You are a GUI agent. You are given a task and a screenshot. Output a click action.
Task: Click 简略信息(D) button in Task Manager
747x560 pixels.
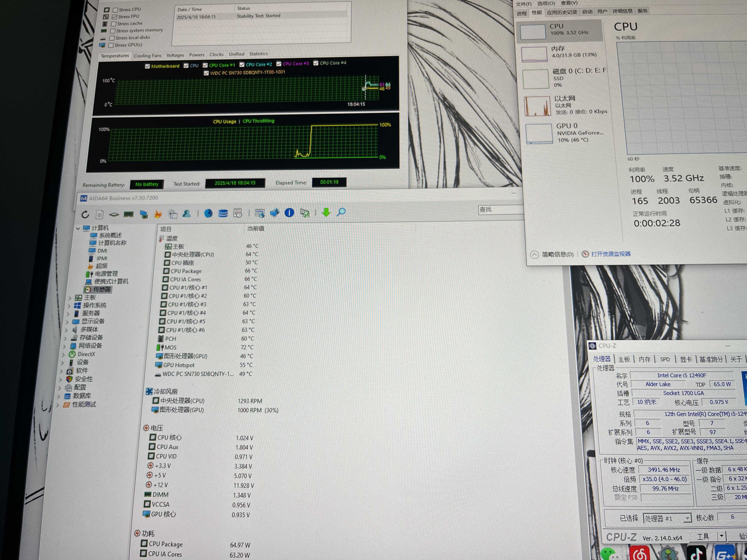557,254
